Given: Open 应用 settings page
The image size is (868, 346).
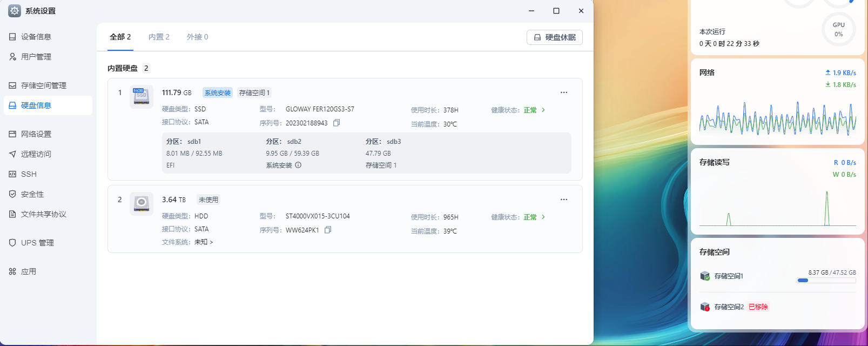Looking at the screenshot, I should point(48,271).
